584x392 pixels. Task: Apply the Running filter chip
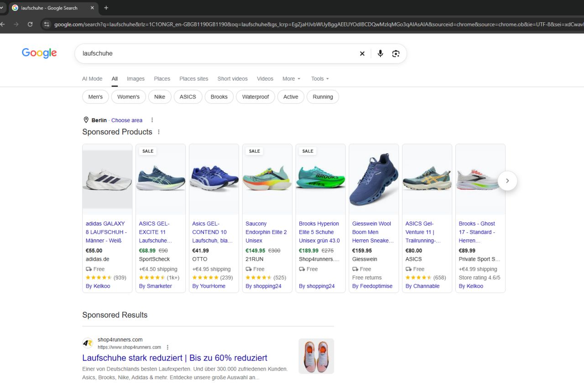point(323,97)
